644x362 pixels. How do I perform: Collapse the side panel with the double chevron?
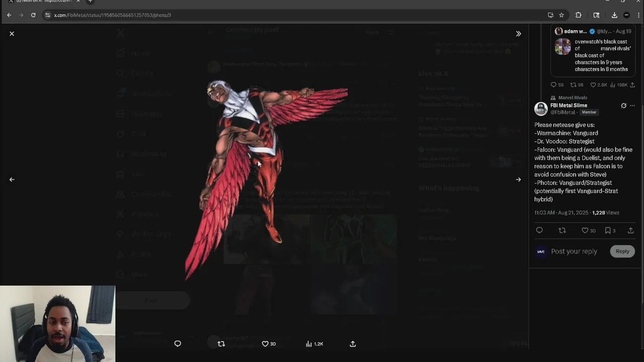pyautogui.click(x=518, y=34)
